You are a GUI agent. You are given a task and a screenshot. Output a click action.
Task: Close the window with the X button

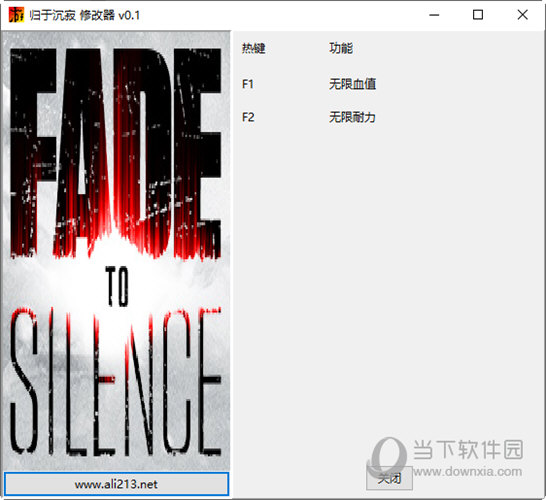click(522, 15)
